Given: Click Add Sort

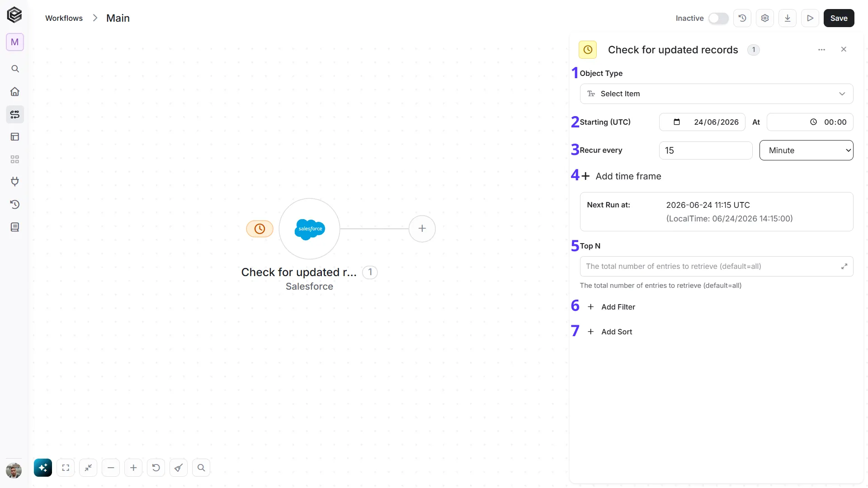Looking at the screenshot, I should coord(610,332).
